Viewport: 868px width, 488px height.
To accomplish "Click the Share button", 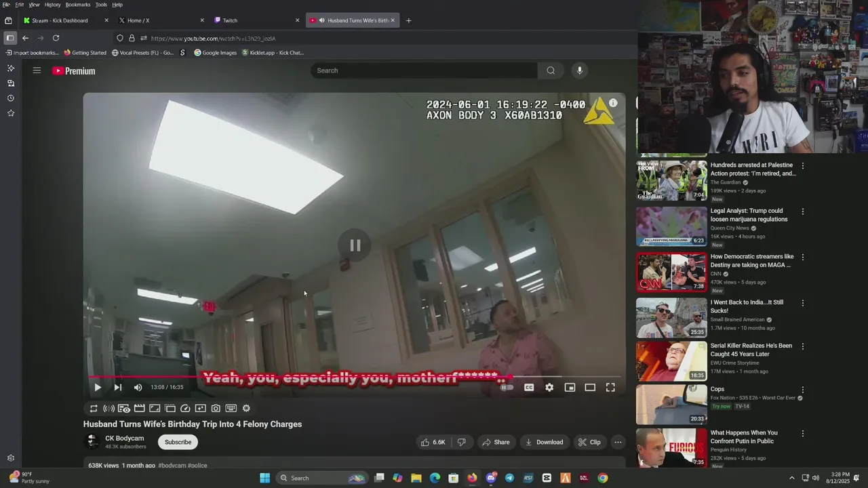I will (x=496, y=442).
